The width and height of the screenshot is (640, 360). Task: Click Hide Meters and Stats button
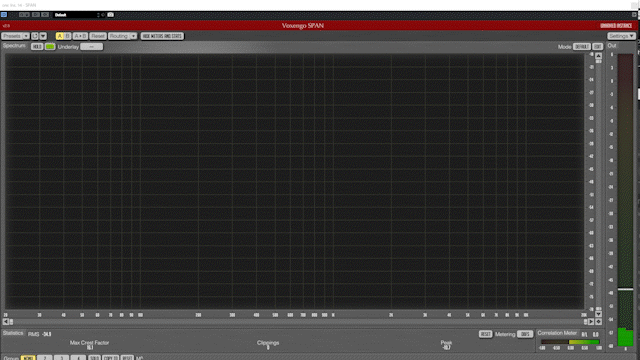point(162,36)
